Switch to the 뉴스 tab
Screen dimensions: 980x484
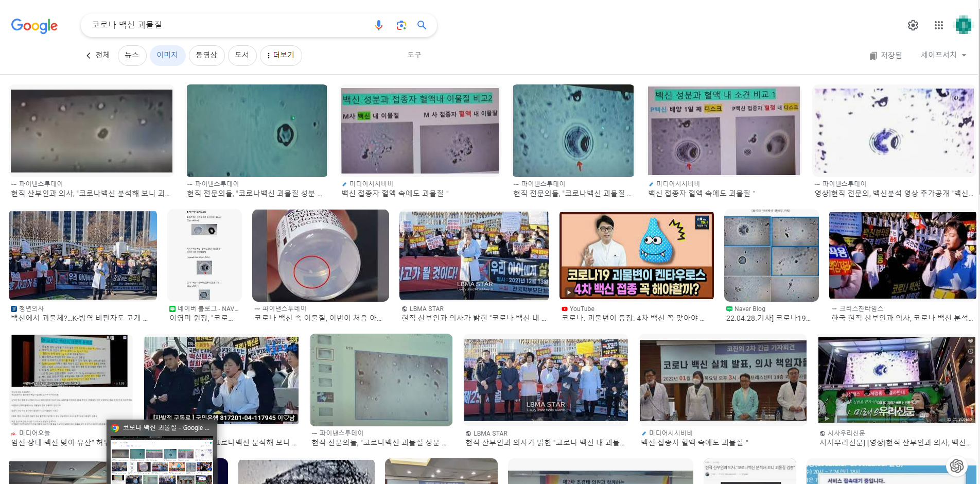132,55
